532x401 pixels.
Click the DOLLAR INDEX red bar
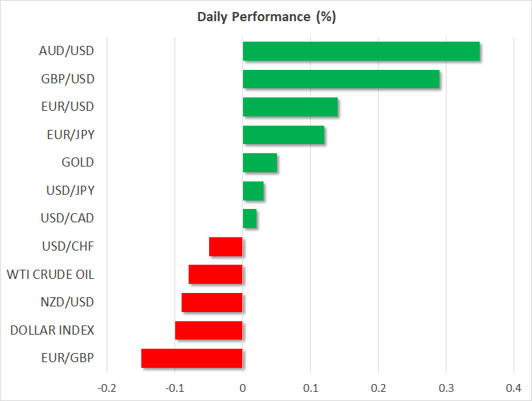(x=208, y=330)
